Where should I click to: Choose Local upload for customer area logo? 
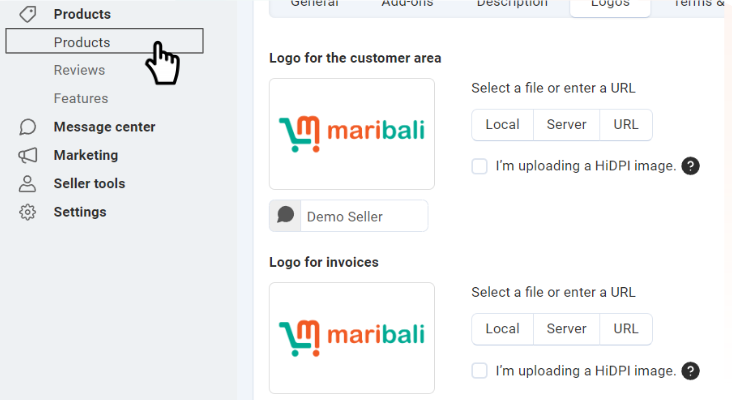(502, 125)
